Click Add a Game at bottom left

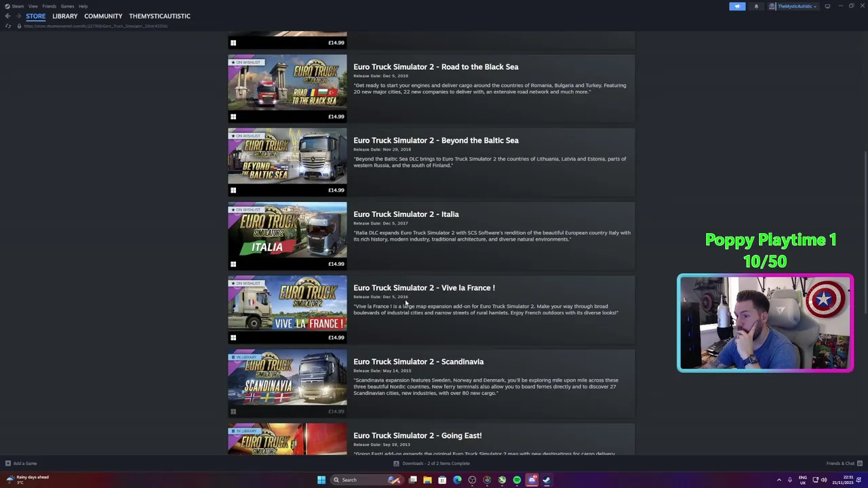click(x=20, y=464)
